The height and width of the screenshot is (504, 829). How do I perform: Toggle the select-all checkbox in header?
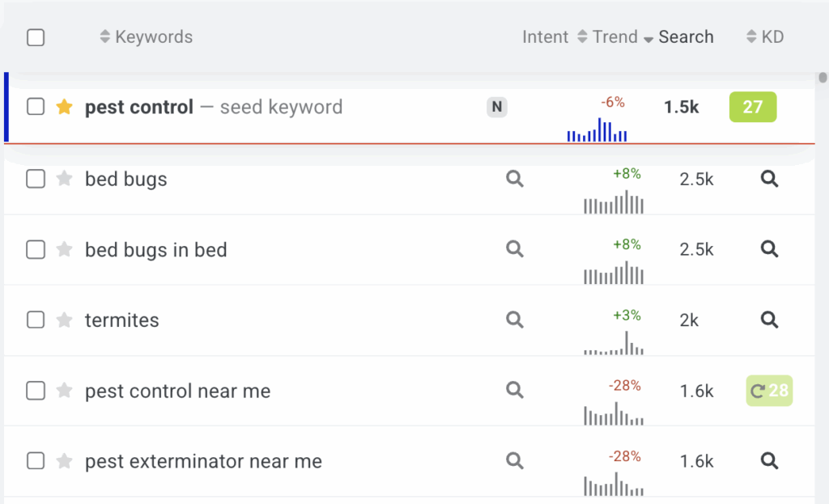tap(36, 37)
